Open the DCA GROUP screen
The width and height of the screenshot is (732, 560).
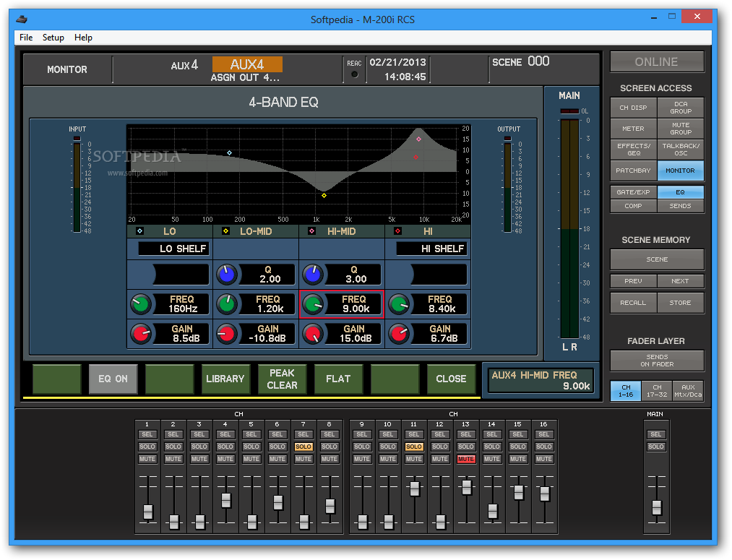click(681, 108)
